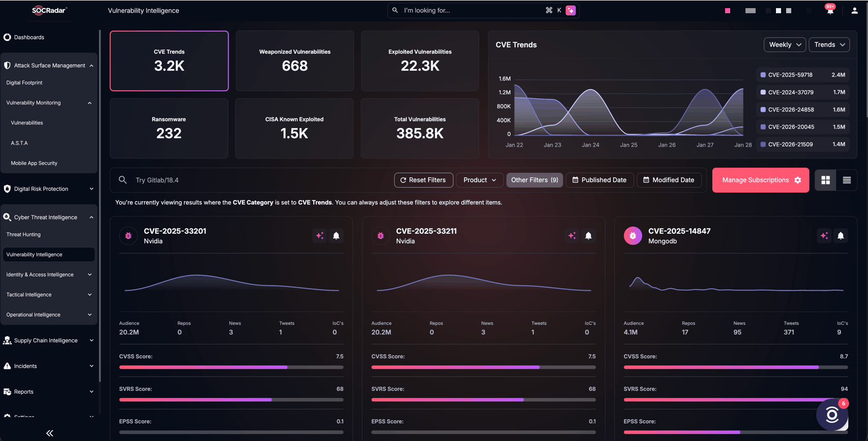Click Manage Subscriptions button
868x441 pixels.
click(760, 180)
